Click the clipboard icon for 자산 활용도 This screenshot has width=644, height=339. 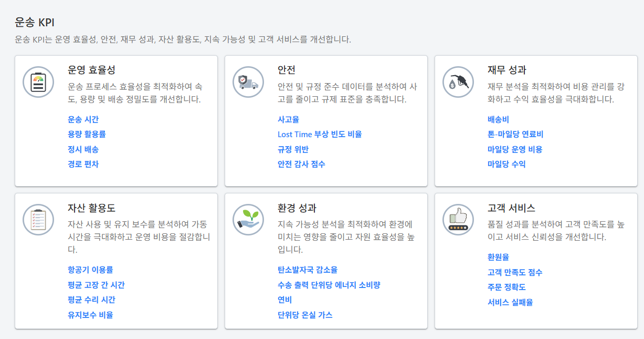[38, 220]
